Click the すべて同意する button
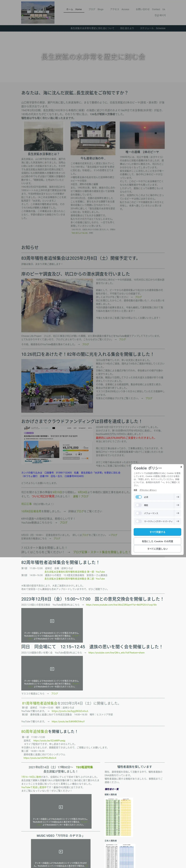Screen dimensions: 186x868 157,532
